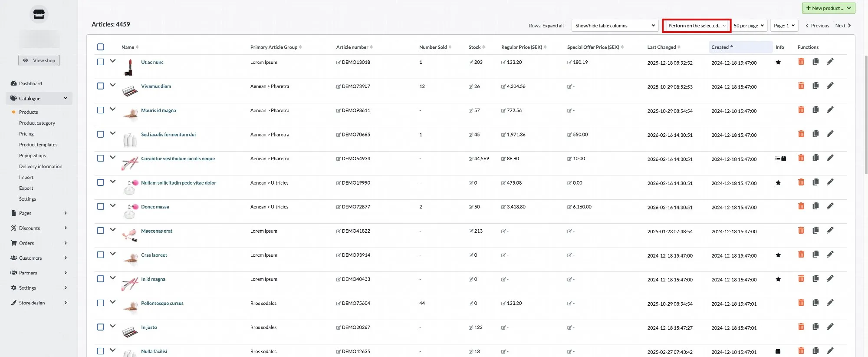This screenshot has width=868, height=357.
Task: Select the Ut ac nunc row checkbox
Action: (101, 62)
